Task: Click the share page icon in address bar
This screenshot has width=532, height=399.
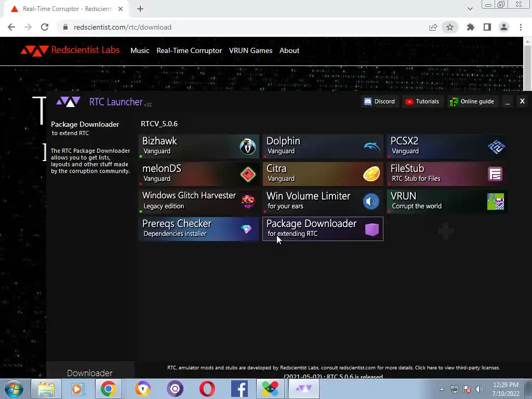Action: pos(433,27)
